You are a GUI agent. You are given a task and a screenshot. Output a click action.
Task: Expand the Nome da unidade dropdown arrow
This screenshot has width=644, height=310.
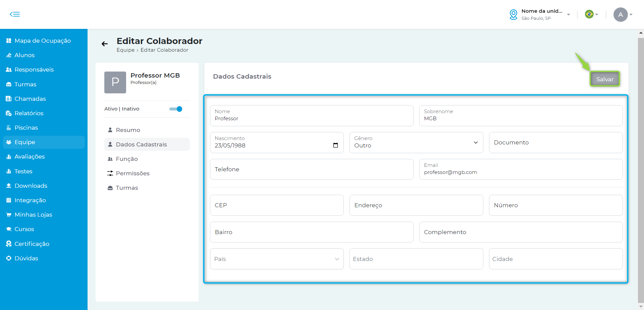coord(569,14)
